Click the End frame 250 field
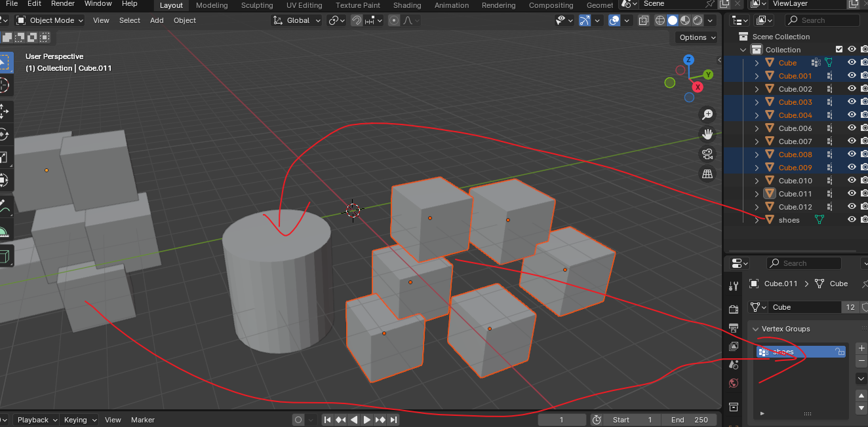Viewport: 868px width, 427px height. 688,420
